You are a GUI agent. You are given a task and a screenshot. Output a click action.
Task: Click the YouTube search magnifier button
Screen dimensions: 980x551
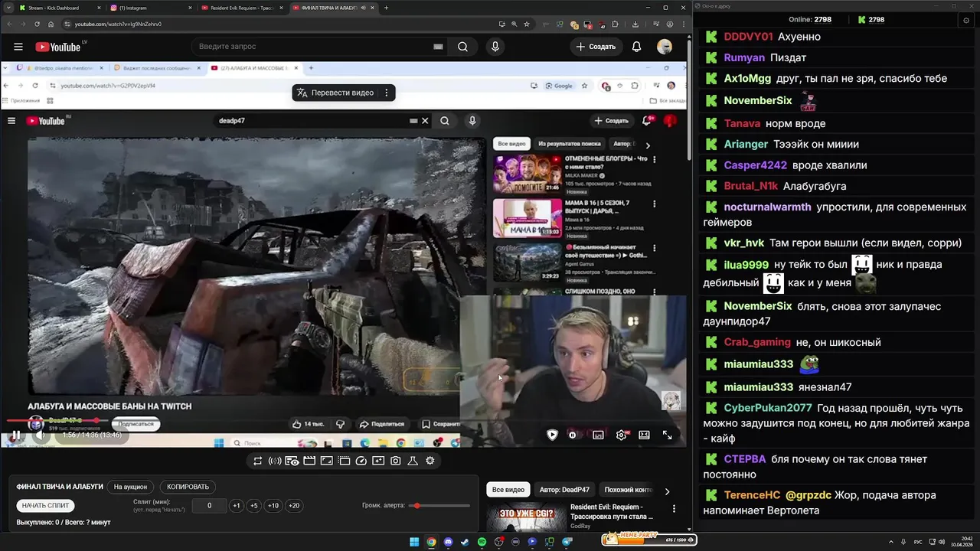(462, 47)
